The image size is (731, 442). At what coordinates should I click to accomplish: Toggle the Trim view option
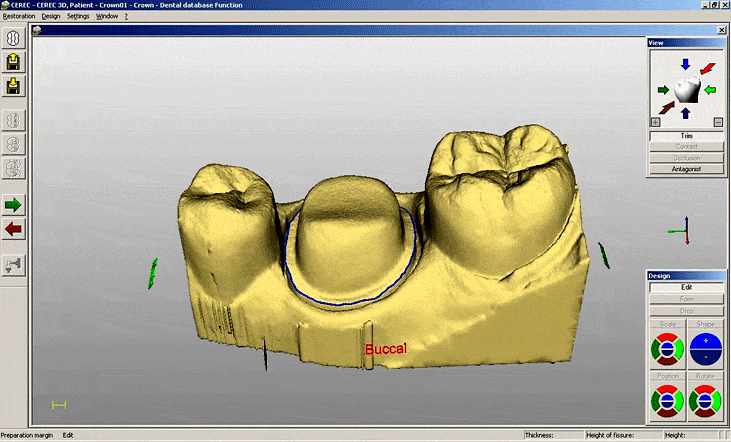pos(686,136)
